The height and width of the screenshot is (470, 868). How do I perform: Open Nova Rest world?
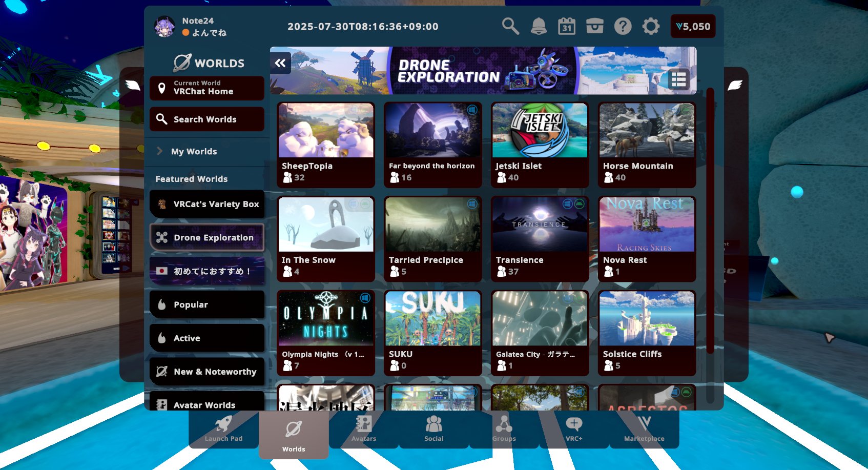click(647, 239)
